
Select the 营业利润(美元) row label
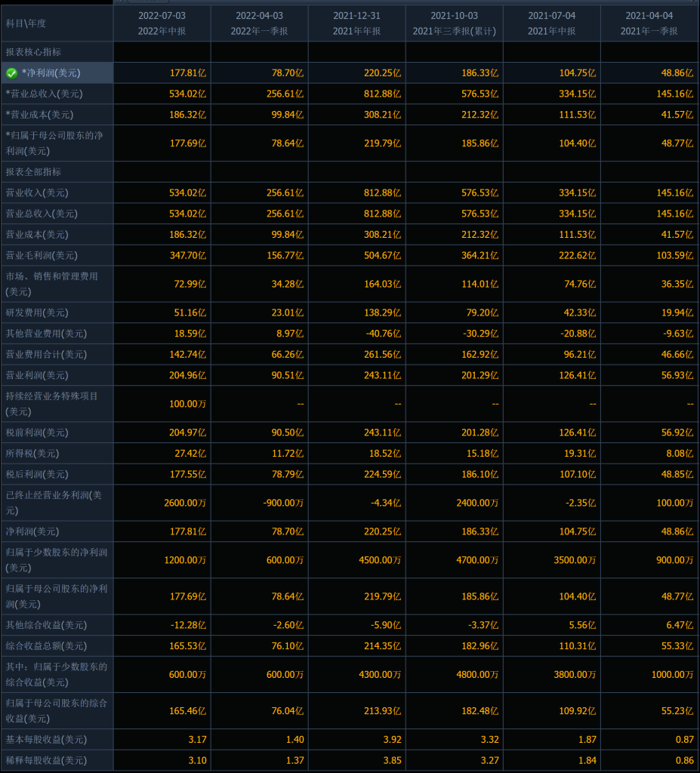pyautogui.click(x=37, y=375)
